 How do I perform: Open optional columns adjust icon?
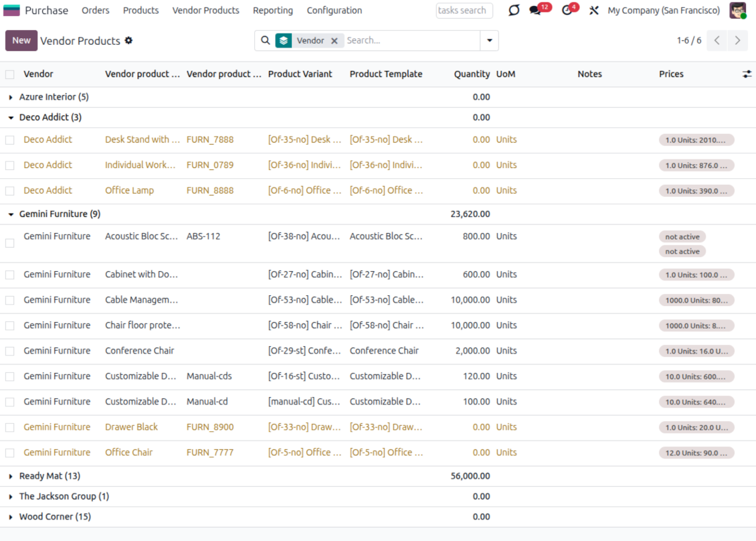pyautogui.click(x=747, y=74)
